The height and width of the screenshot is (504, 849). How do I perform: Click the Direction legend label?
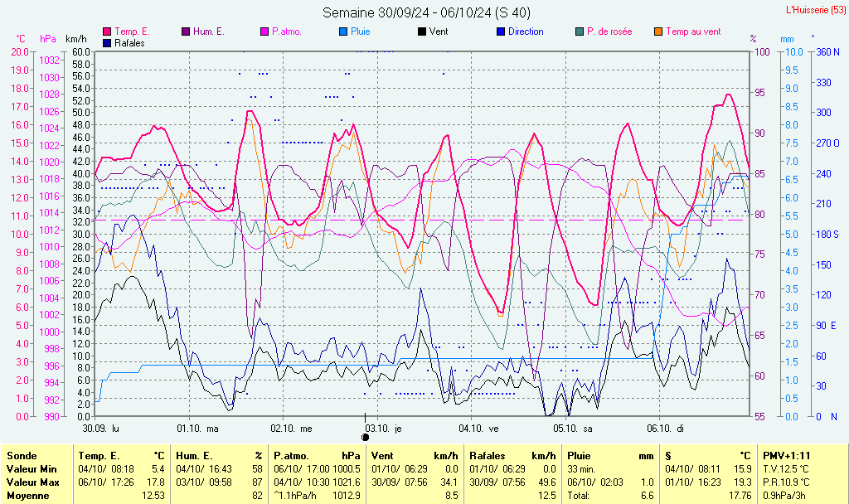(526, 32)
